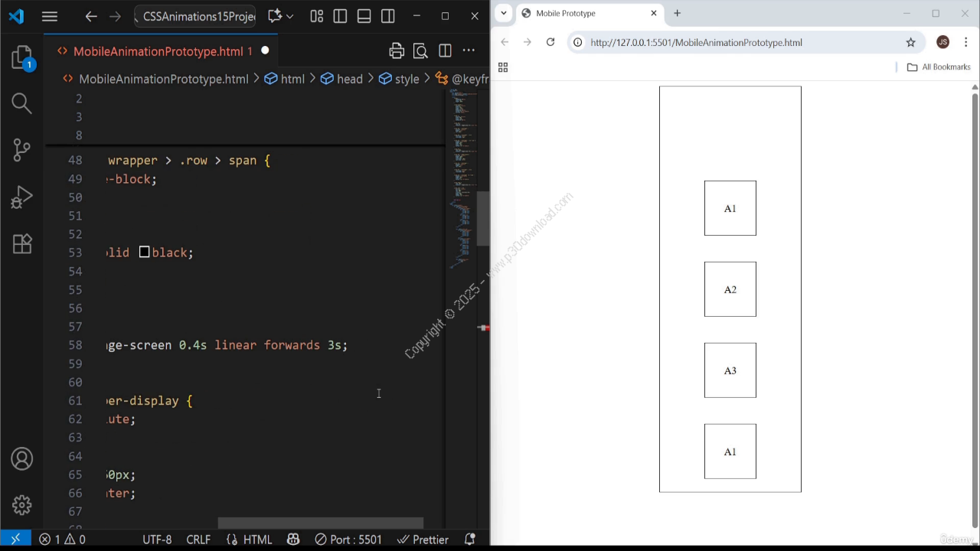
Task: Click the black color swatch on line 53
Action: click(x=144, y=253)
